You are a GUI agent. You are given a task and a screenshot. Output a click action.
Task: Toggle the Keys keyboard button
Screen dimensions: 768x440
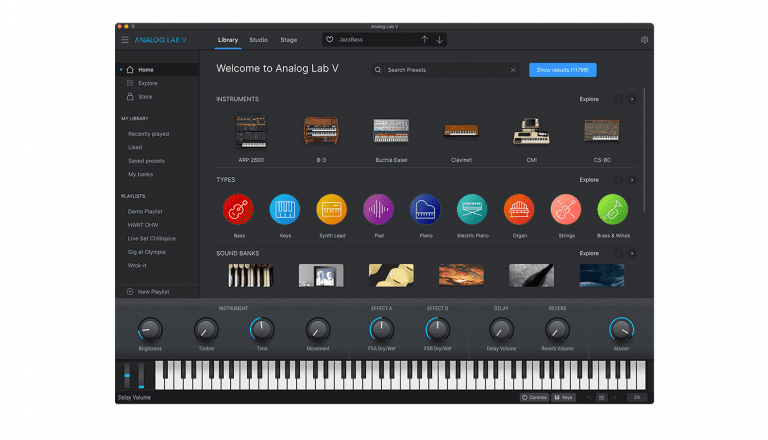click(563, 397)
